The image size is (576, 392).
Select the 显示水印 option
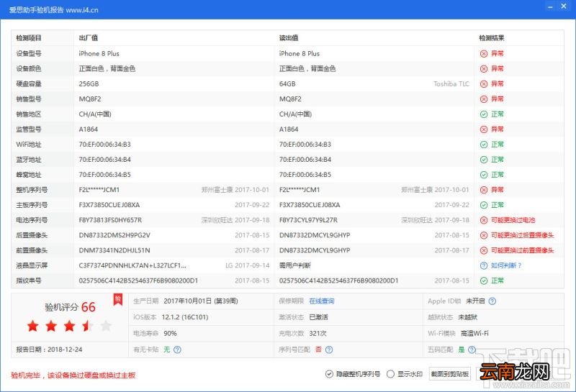click(405, 374)
